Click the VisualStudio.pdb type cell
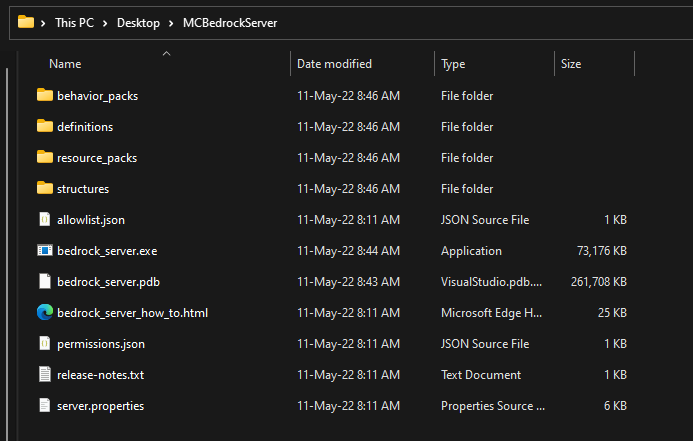The image size is (693, 441). pos(491,281)
